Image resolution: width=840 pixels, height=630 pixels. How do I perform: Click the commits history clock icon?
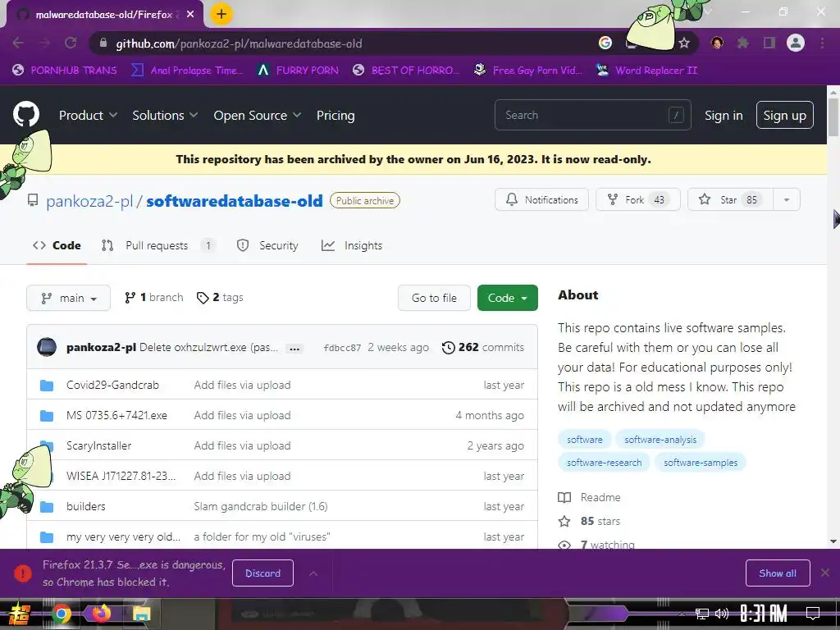[x=448, y=348]
